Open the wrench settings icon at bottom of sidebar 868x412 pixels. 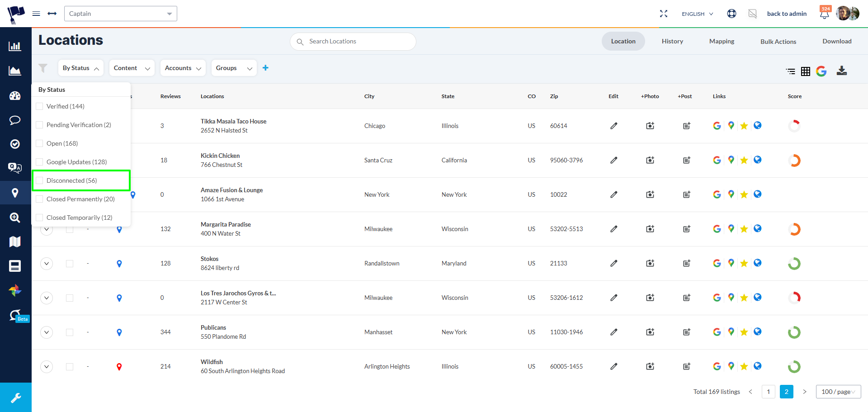click(x=16, y=398)
